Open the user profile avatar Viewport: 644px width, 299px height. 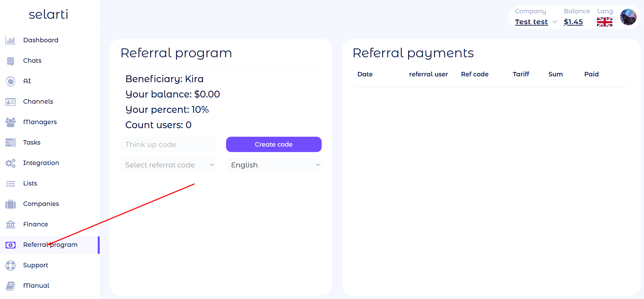pos(628,17)
